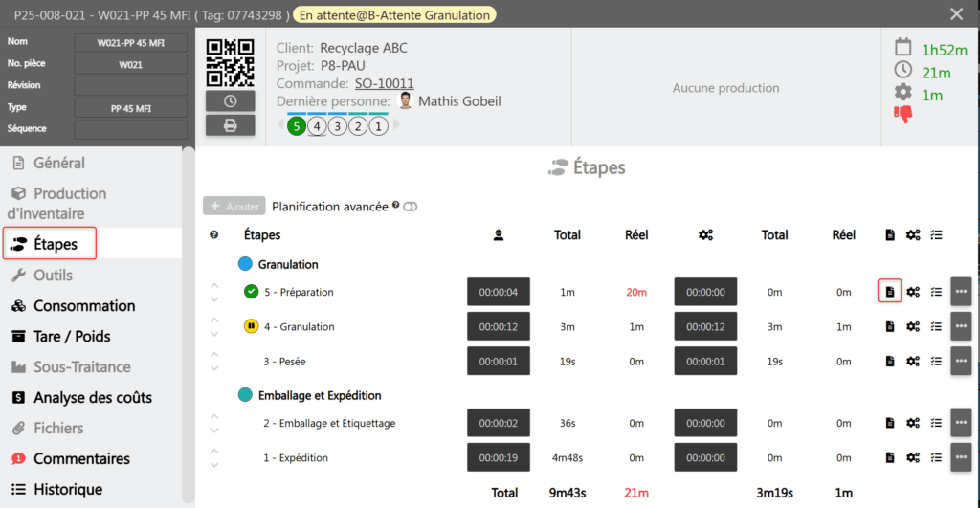Click the three-dots menu for 1 - Expédition
The width and height of the screenshot is (980, 508).
[x=961, y=457]
